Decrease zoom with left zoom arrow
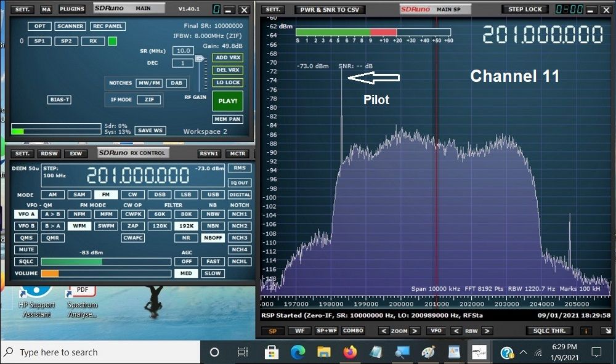Image resolution: width=616 pixels, height=364 pixels. point(384,331)
